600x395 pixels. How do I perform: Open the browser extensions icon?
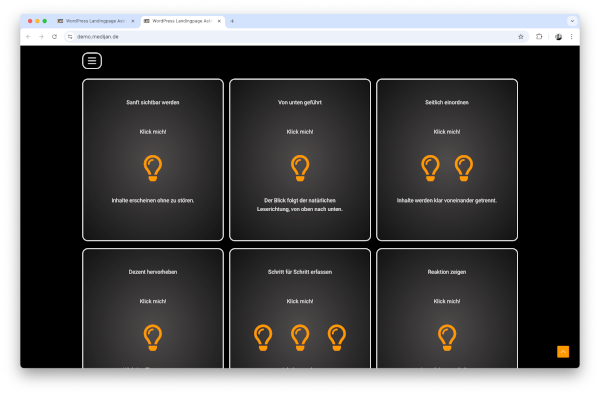pyautogui.click(x=539, y=37)
